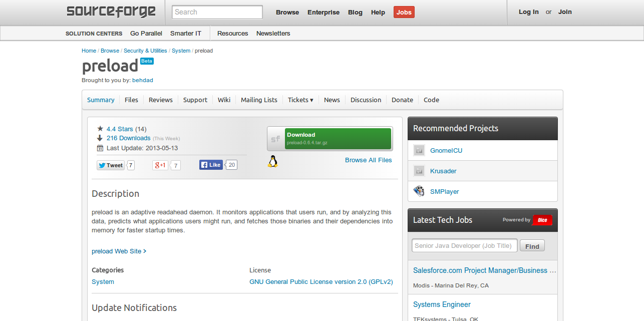Open Blog in the top navigation
644x321 pixels.
click(355, 12)
